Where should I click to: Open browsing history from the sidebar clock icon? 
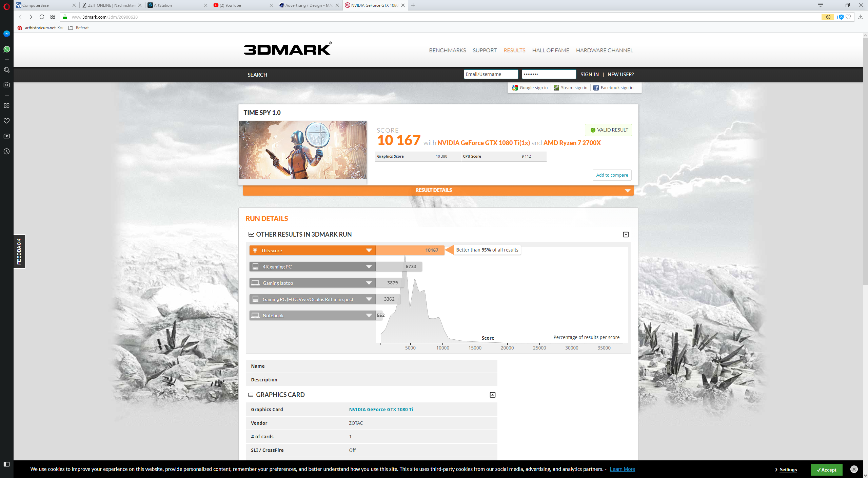(6, 152)
